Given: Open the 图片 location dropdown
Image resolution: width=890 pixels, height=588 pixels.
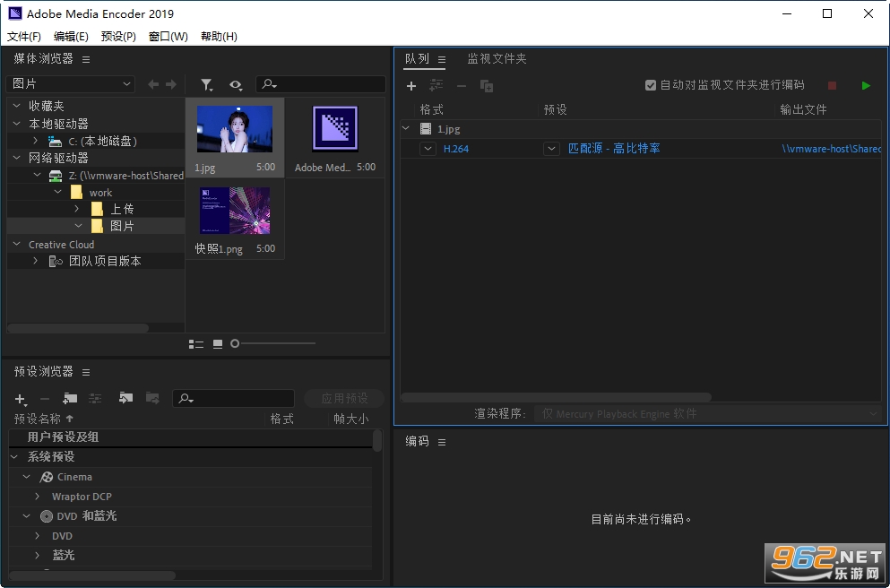Looking at the screenshot, I should tap(71, 84).
